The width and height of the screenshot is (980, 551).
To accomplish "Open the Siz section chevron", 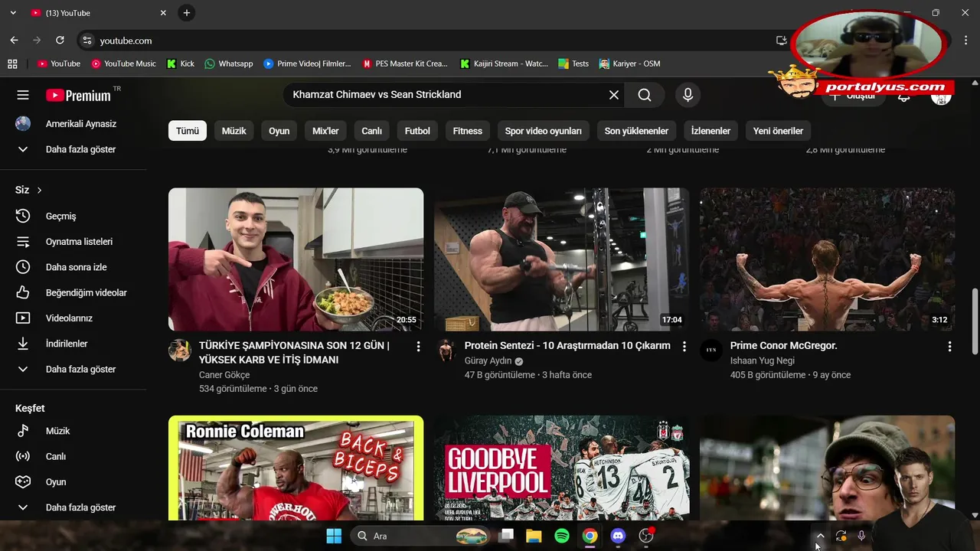I will coord(39,190).
